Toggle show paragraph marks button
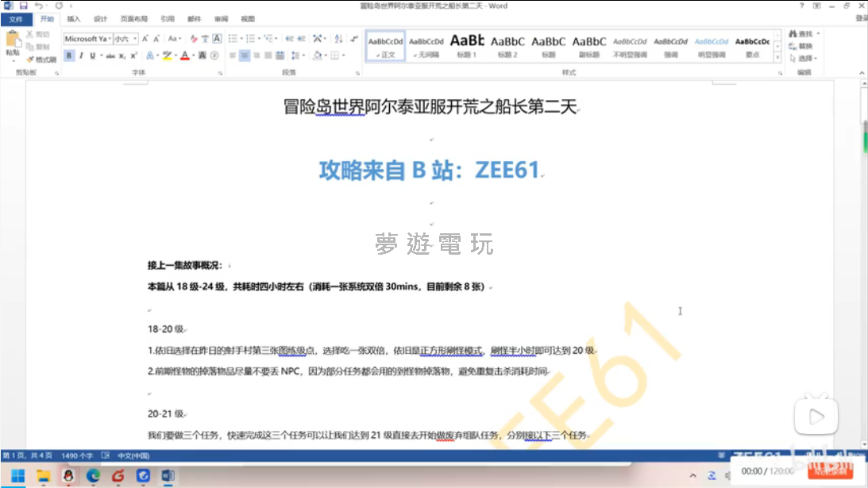868x488 pixels. tap(353, 38)
